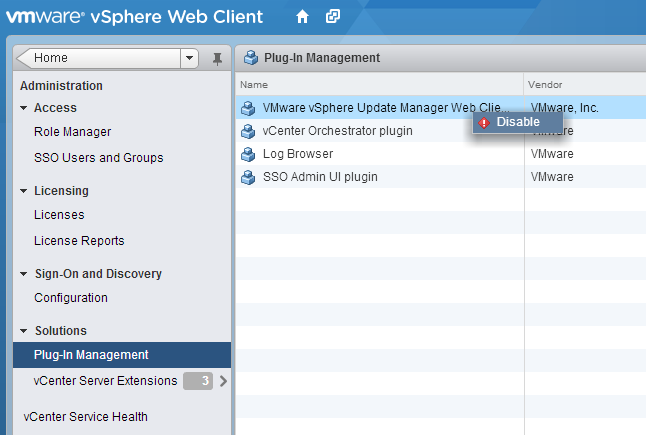646x435 pixels.
Task: Collapse the Sign-On and Discovery section
Action: [x=23, y=274]
